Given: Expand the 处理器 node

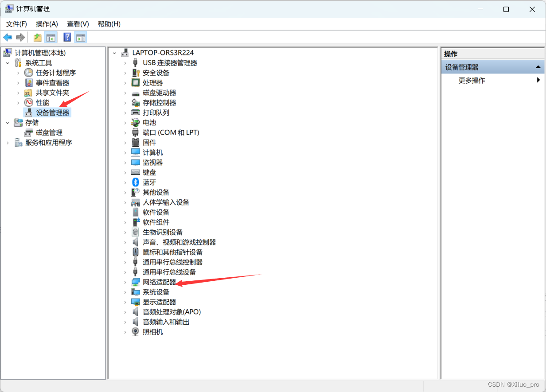Looking at the screenshot, I should point(125,83).
